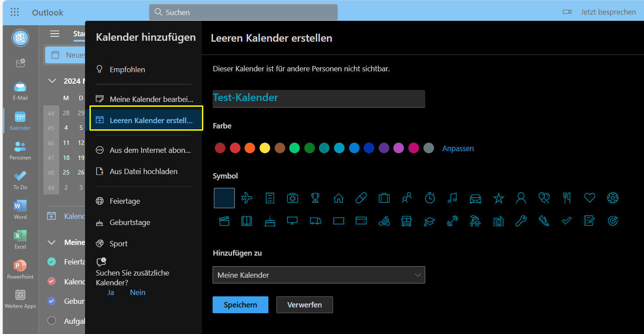Viewport: 644px width, 334px height.
Task: Collapse the 2024 month mini calendar
Action: tap(52, 81)
